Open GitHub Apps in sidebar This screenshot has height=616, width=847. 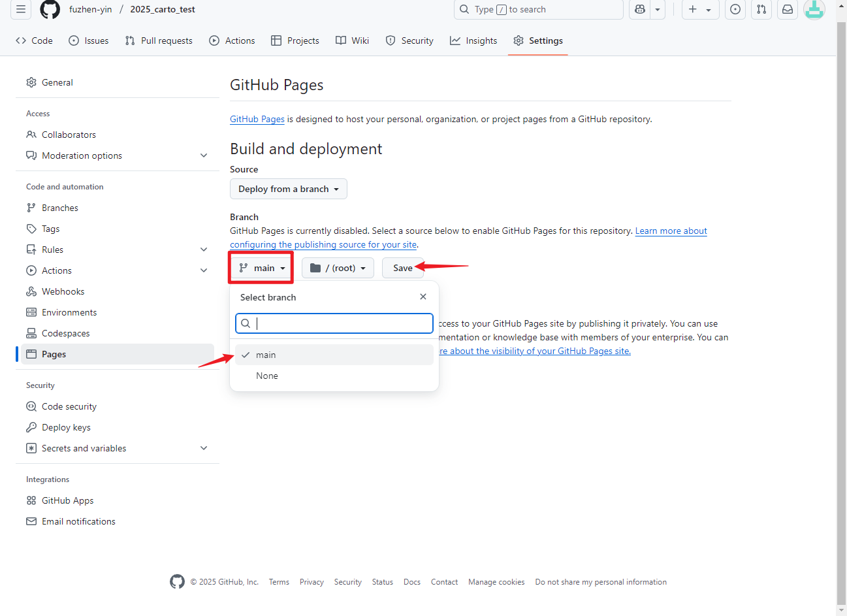[118, 500]
